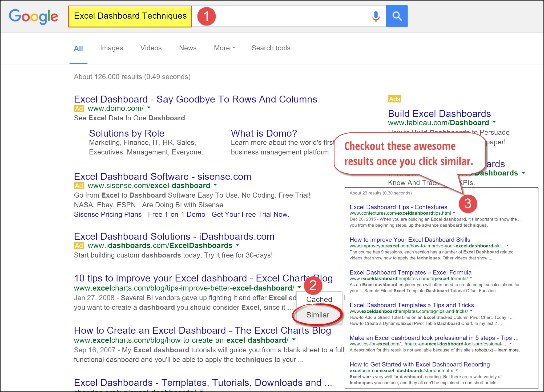Expand arrow beside contextures.com exceldashboardtips URL

454,213
